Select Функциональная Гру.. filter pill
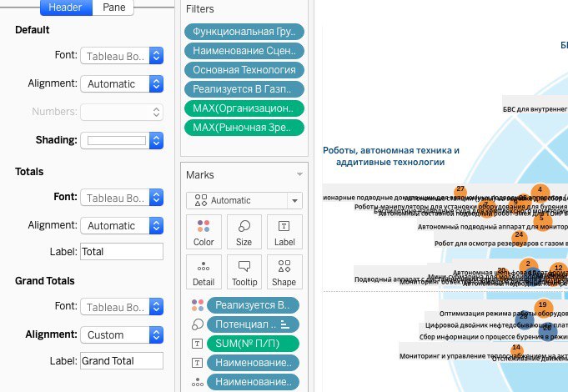 tap(244, 32)
